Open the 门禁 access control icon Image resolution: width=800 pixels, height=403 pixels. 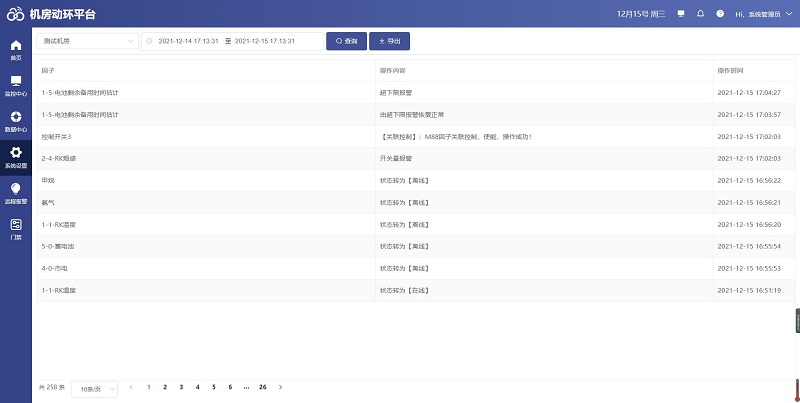pos(15,228)
